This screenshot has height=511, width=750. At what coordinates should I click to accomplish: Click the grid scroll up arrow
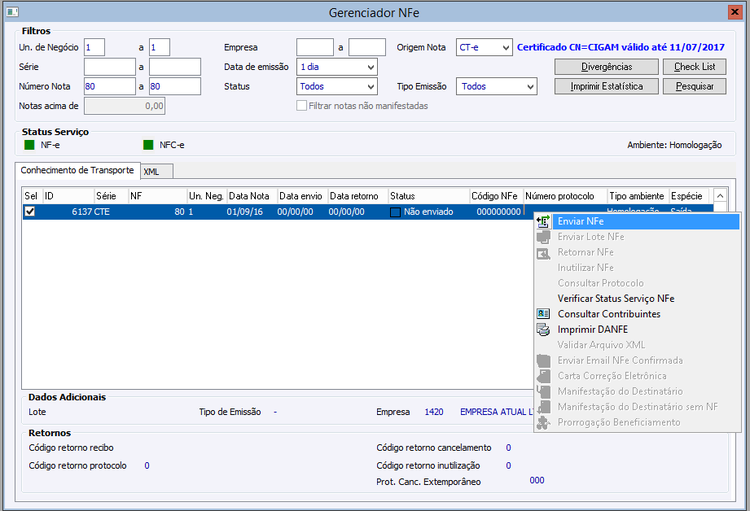[720, 196]
